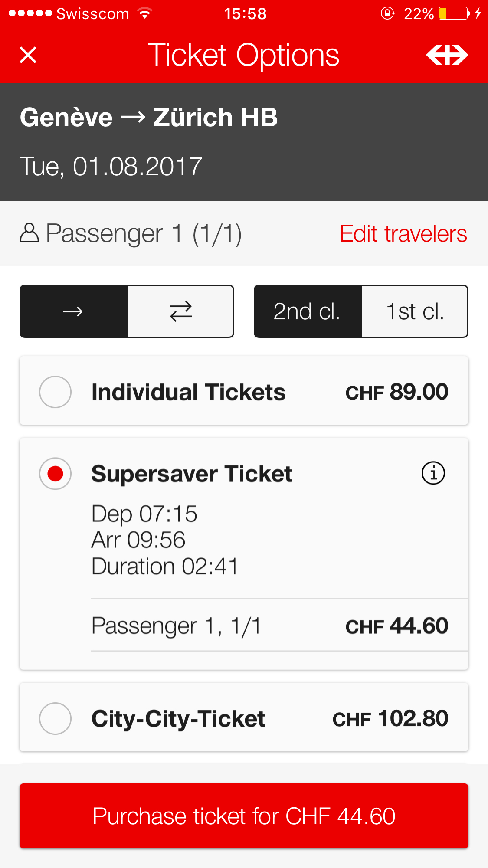Tap the SBB logo icon
Image resolution: width=488 pixels, height=868 pixels.
point(447,55)
